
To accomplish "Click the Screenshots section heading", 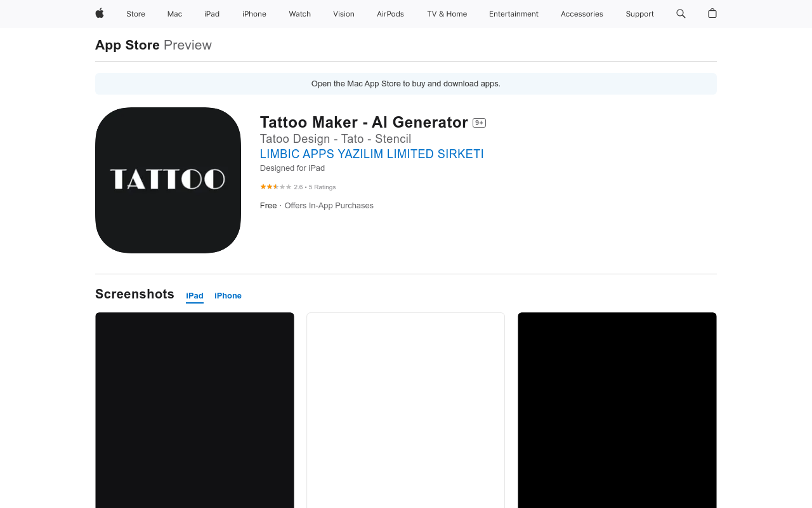I will click(x=134, y=294).
